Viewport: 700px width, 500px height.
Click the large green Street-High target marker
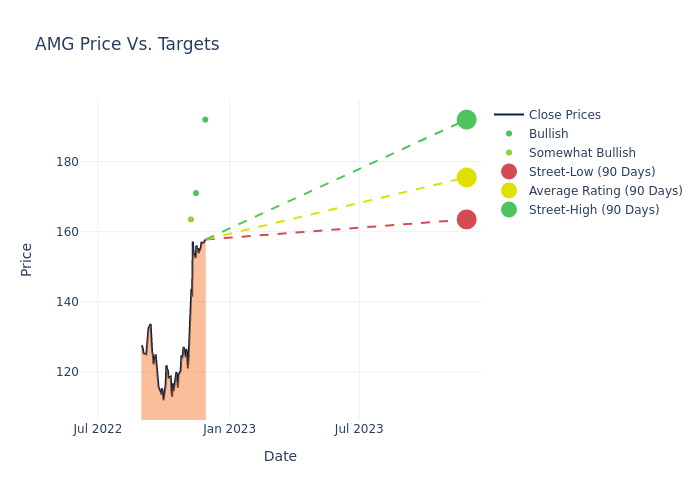coord(466,120)
